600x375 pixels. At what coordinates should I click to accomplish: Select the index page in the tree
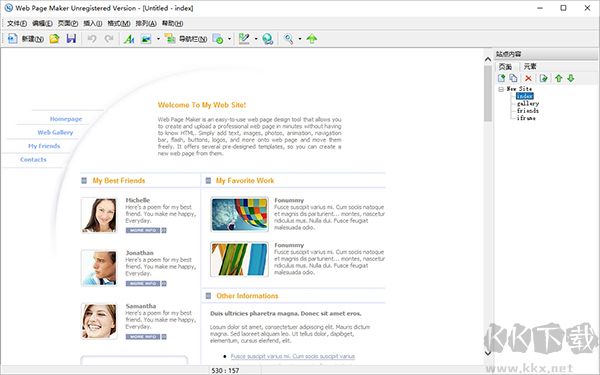pos(525,96)
